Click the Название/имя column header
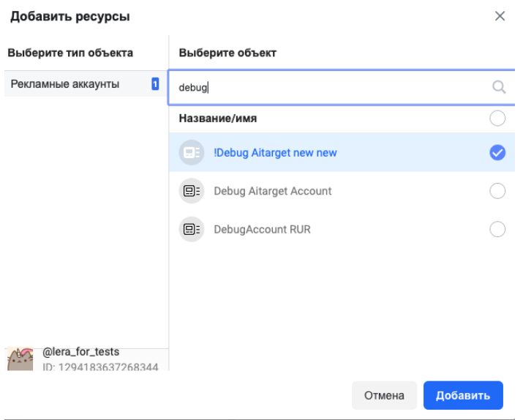The width and height of the screenshot is (523, 420). pyautogui.click(x=218, y=119)
